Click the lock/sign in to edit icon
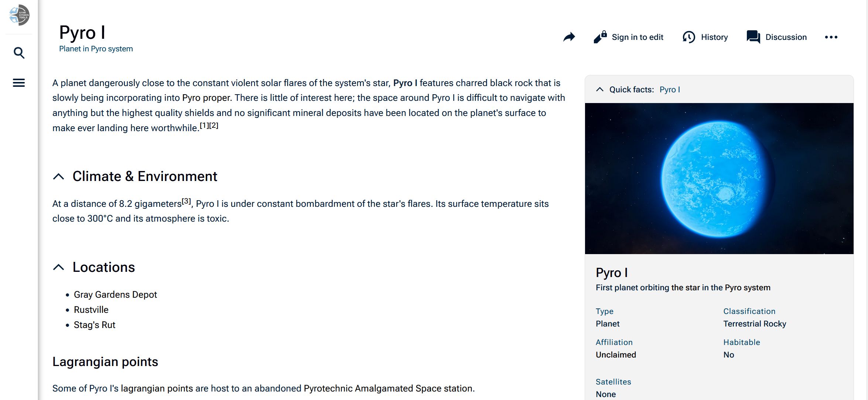This screenshot has width=868, height=400. tap(600, 37)
